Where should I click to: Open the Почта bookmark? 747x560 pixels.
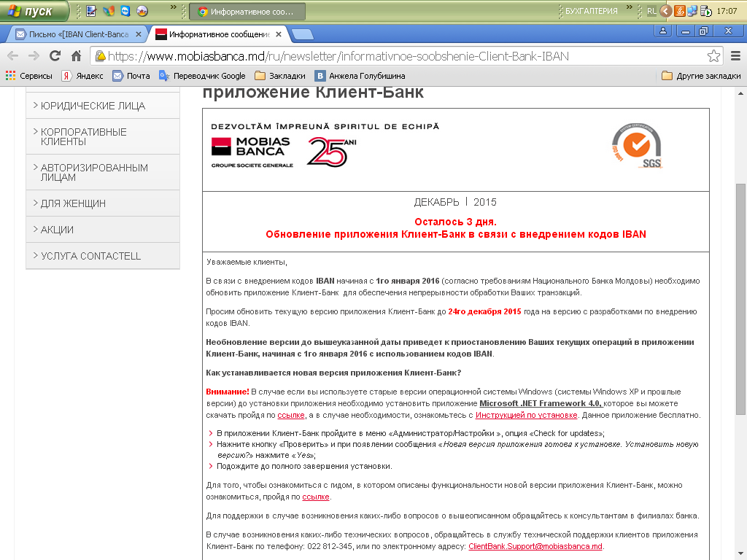131,76
